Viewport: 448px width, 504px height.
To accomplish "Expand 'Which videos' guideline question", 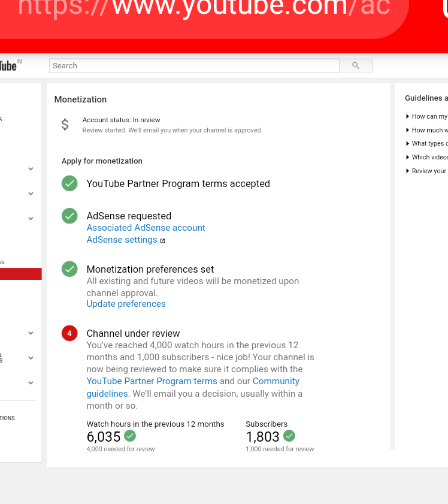I will click(x=427, y=157).
